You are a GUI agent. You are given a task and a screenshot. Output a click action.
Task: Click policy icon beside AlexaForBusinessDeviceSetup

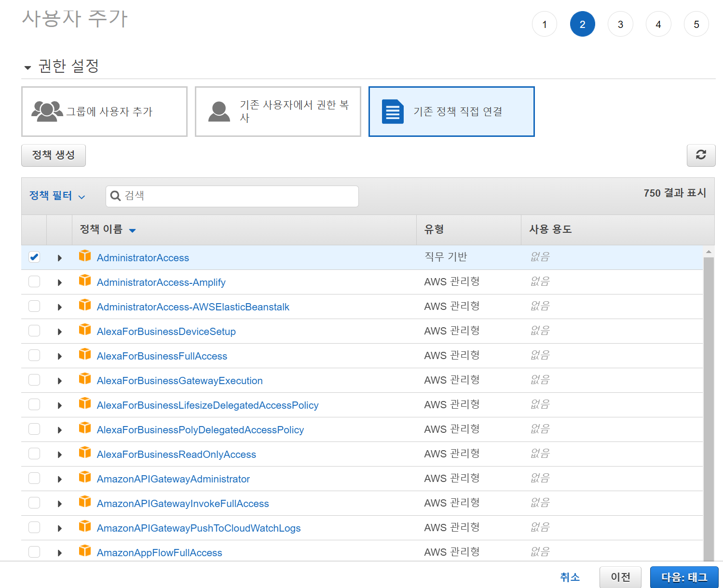[x=85, y=330]
